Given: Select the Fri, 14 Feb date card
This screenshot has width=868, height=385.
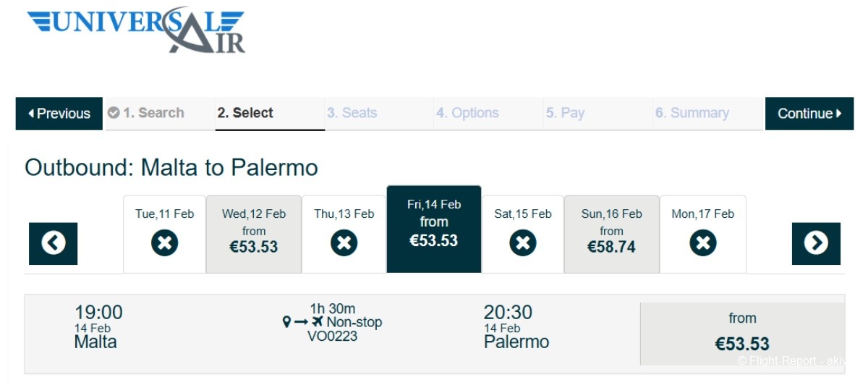Looking at the screenshot, I should pyautogui.click(x=434, y=229).
